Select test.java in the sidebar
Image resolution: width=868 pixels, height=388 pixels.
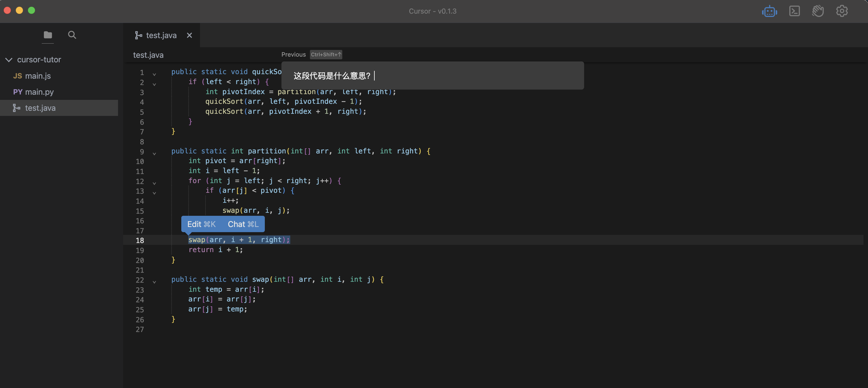(40, 108)
